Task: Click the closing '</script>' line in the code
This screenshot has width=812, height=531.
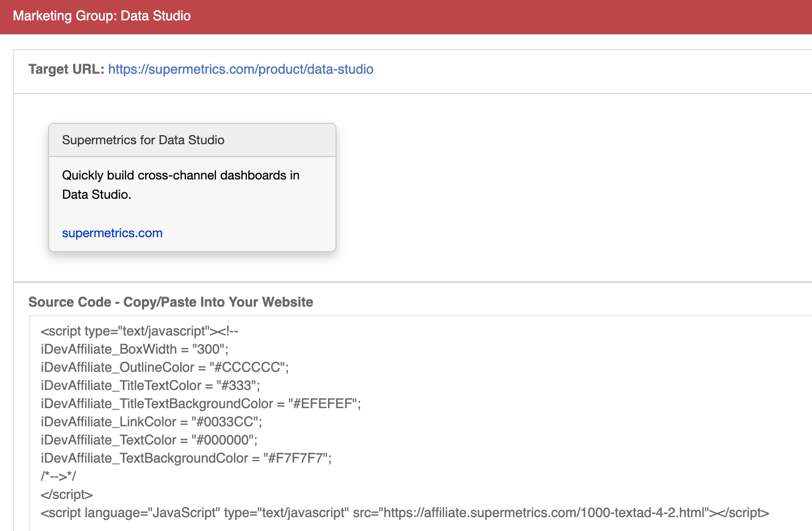Action: 67,495
